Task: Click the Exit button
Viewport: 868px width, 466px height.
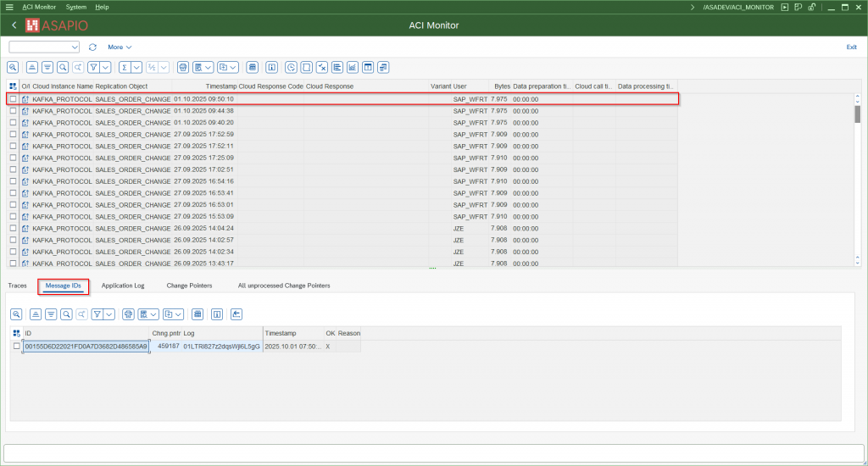Action: [851, 47]
